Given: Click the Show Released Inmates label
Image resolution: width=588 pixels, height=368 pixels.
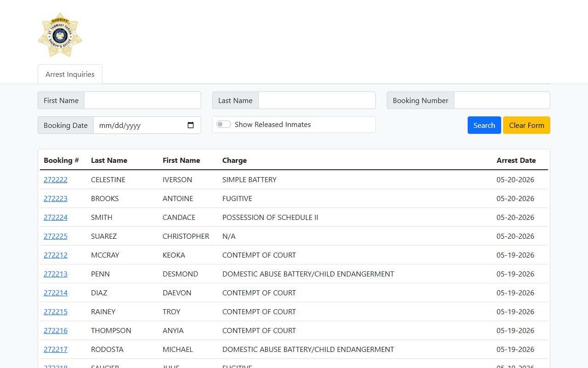Looking at the screenshot, I should coord(272,124).
